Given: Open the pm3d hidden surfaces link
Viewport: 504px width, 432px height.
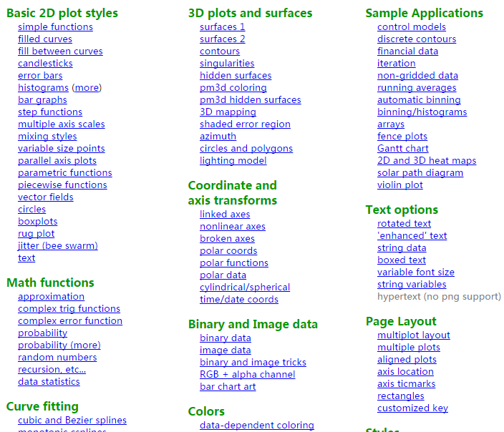Looking at the screenshot, I should pos(251,100).
